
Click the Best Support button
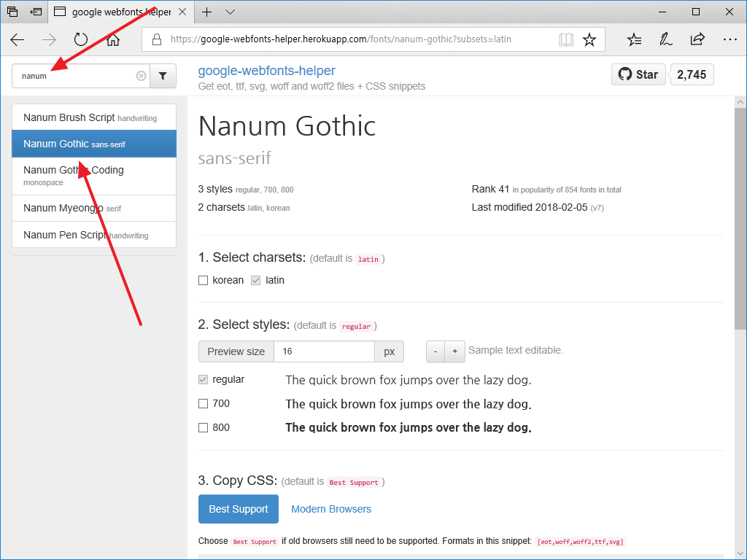coord(239,509)
